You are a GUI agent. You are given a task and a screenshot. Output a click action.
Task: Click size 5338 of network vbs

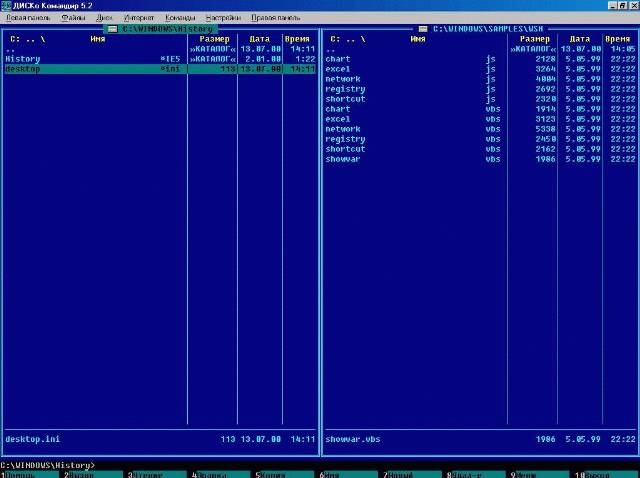click(x=545, y=129)
